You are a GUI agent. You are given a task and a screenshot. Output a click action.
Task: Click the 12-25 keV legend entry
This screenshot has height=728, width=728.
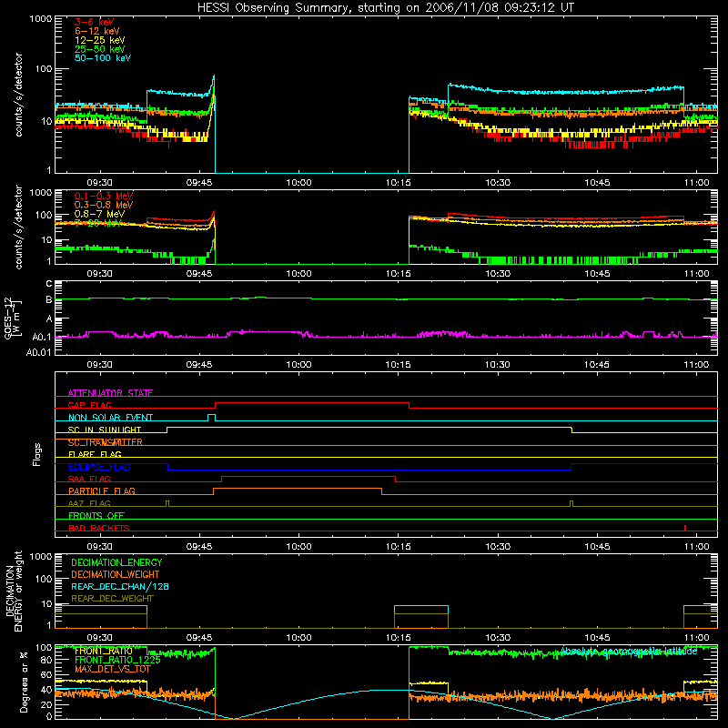[x=99, y=40]
